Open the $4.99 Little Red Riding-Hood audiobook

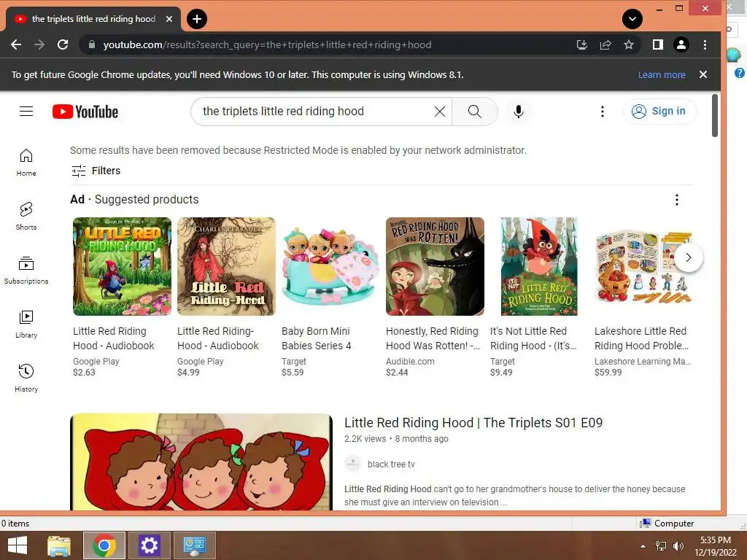226,266
